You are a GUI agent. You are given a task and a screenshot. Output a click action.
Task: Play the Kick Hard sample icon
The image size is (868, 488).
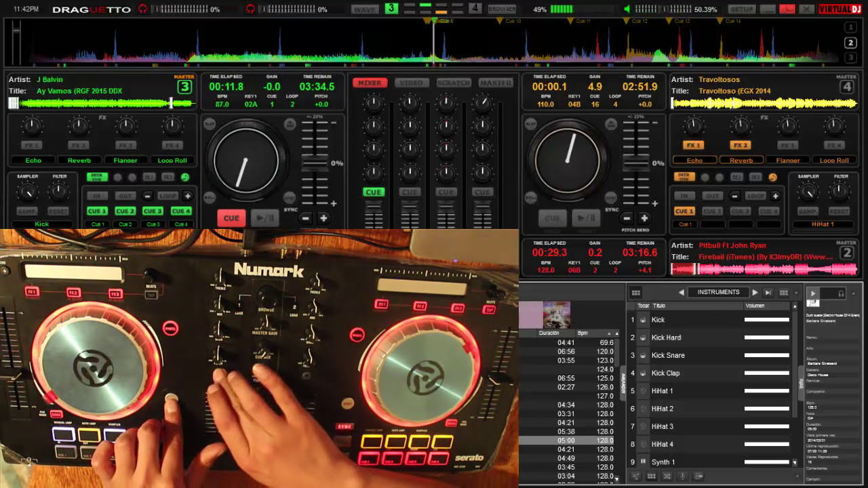643,338
